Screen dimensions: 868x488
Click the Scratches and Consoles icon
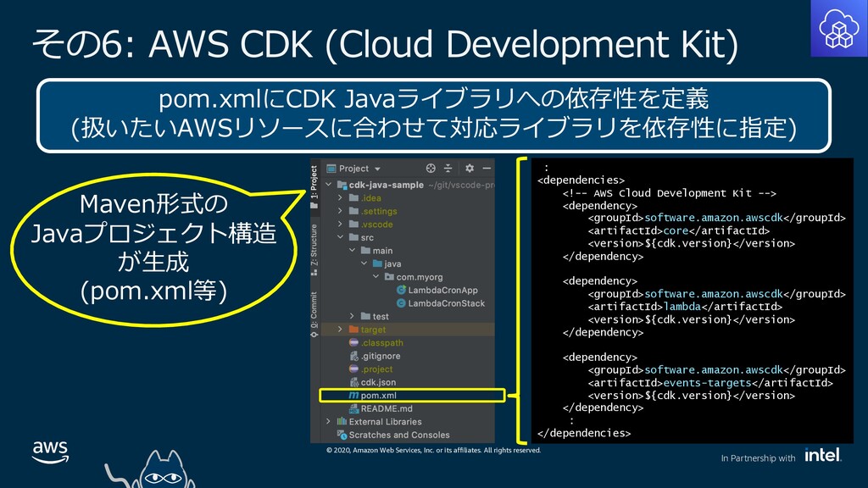coord(342,435)
